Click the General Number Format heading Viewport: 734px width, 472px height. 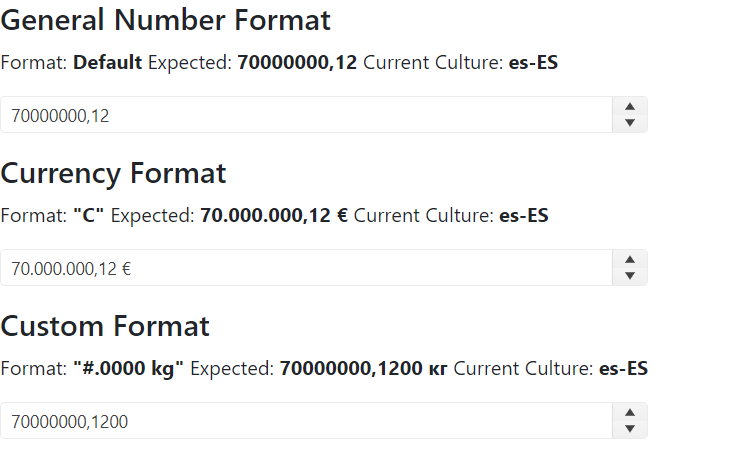(x=166, y=19)
